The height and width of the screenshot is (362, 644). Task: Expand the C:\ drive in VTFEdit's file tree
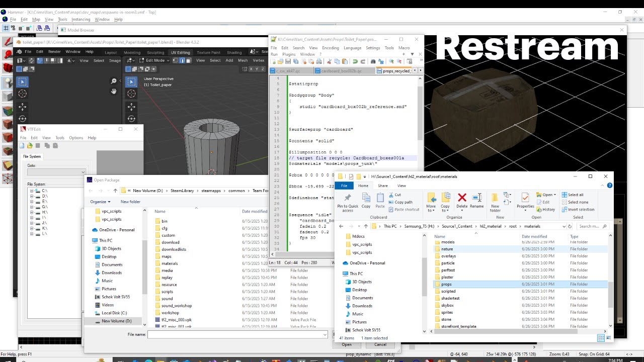32,191
